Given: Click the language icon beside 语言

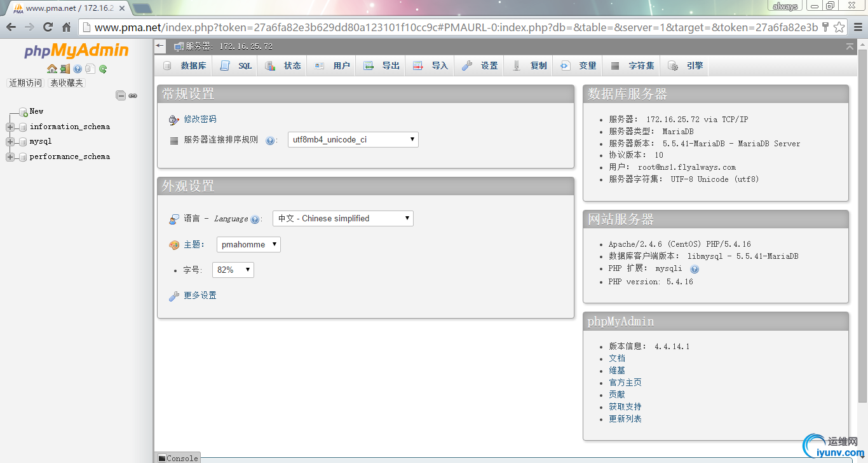Looking at the screenshot, I should pyautogui.click(x=174, y=219).
